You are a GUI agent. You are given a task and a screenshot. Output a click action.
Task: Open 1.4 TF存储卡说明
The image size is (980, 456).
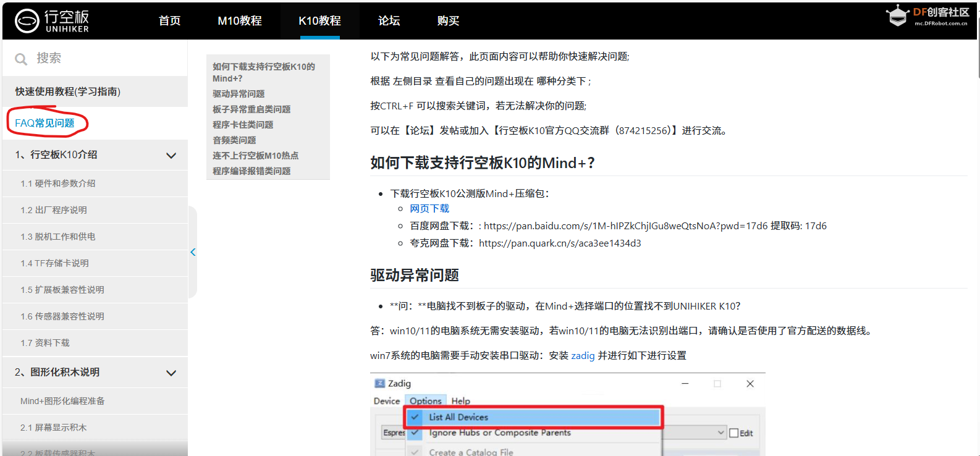pyautogui.click(x=95, y=263)
